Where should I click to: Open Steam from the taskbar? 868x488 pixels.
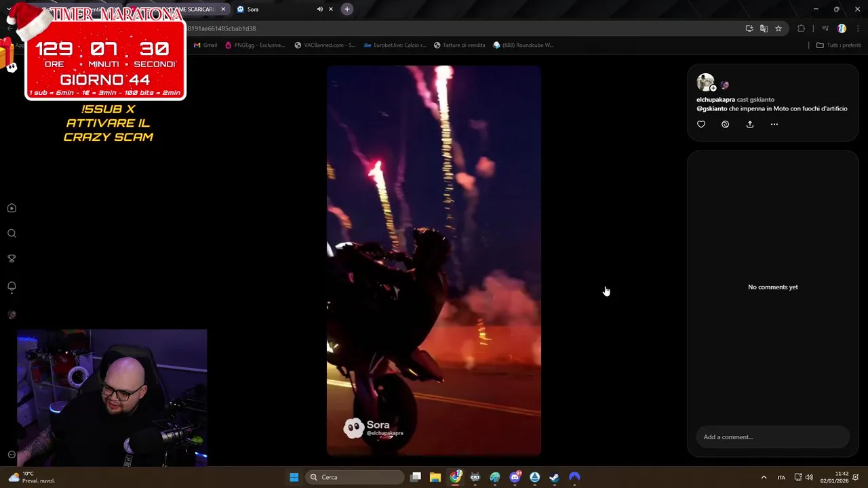pyautogui.click(x=555, y=477)
